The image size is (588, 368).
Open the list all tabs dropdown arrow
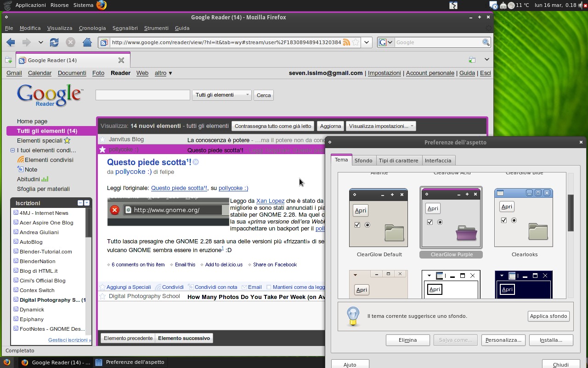click(486, 59)
